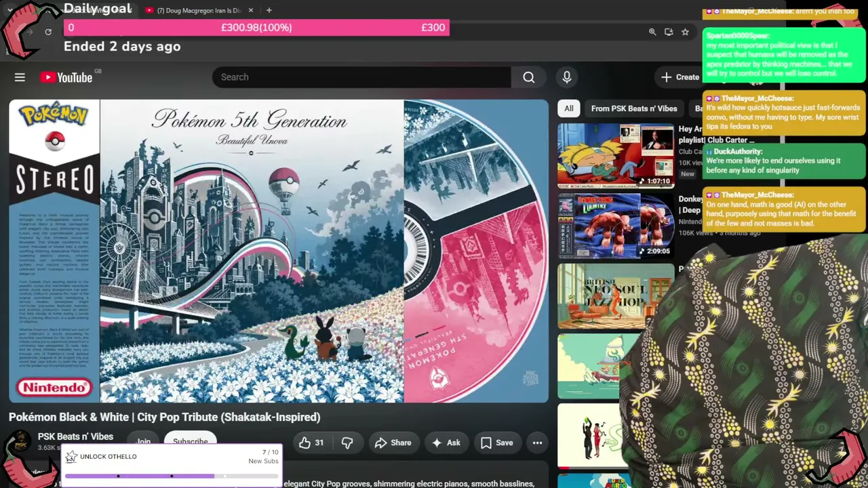Save the video to a playlist

(497, 443)
